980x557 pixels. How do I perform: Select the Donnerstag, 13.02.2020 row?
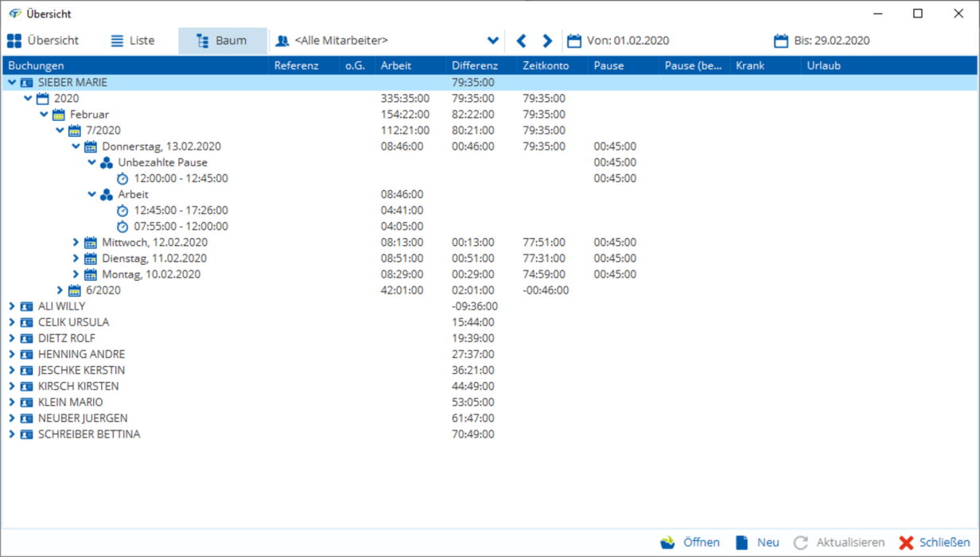coord(161,146)
